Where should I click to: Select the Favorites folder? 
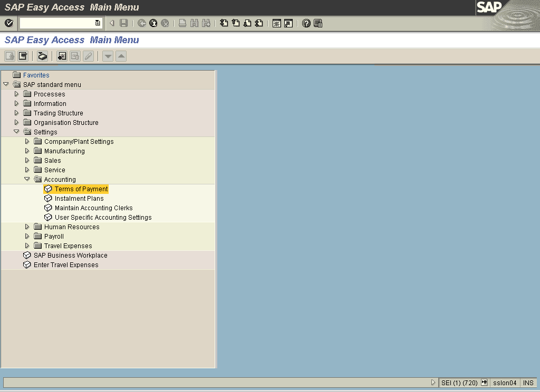[x=36, y=75]
